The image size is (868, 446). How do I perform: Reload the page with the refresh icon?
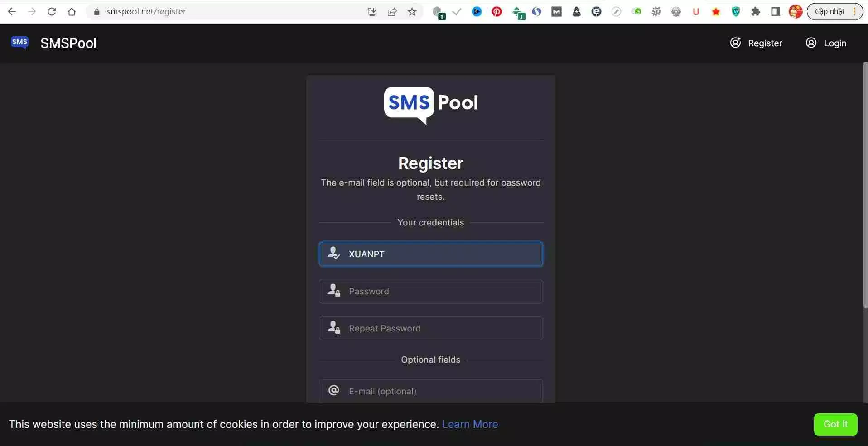[x=52, y=11]
